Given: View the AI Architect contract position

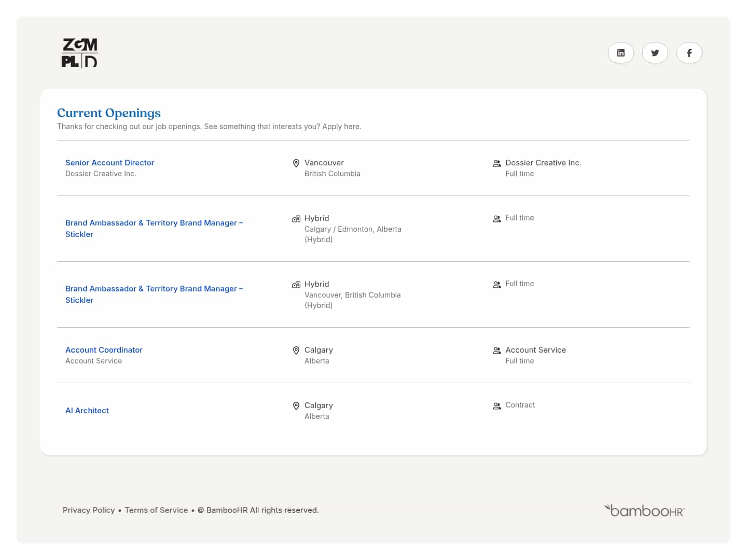Looking at the screenshot, I should click(87, 410).
